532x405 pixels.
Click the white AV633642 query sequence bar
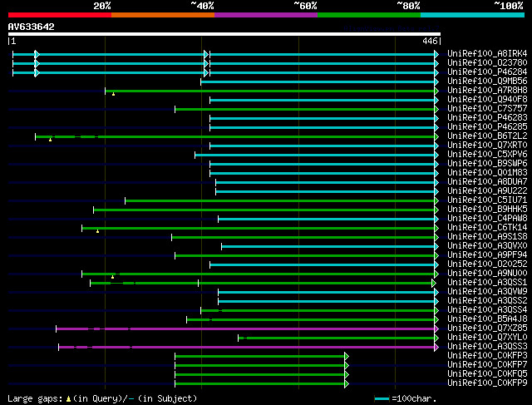tap(224, 34)
